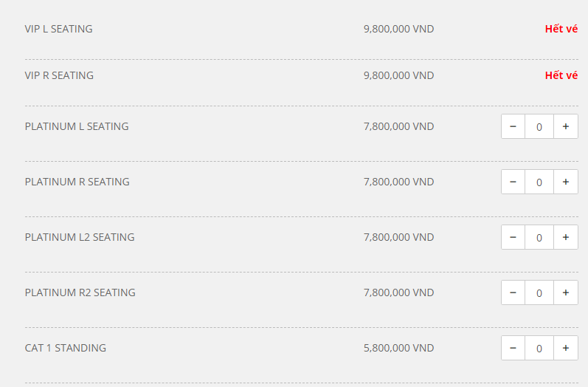Screen dimensions: 588x387
Task: Increase PLATINUM L SEATING ticket quantity
Action: 566,126
